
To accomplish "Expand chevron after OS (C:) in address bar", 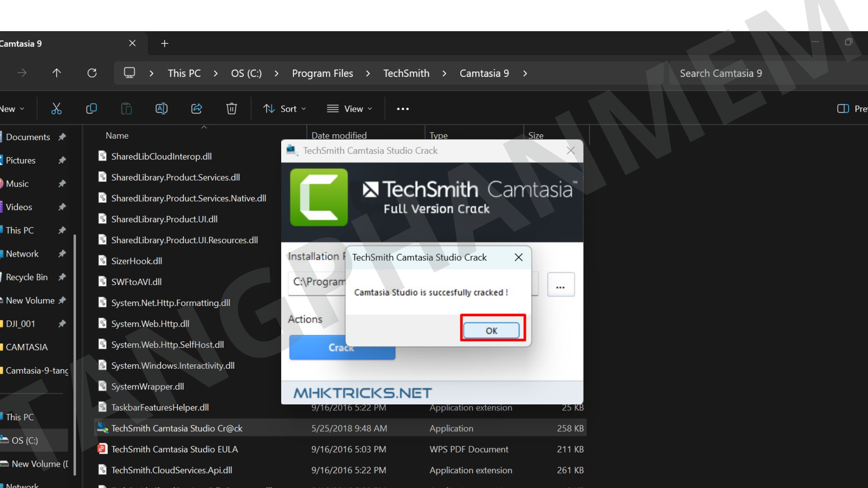I will point(276,73).
